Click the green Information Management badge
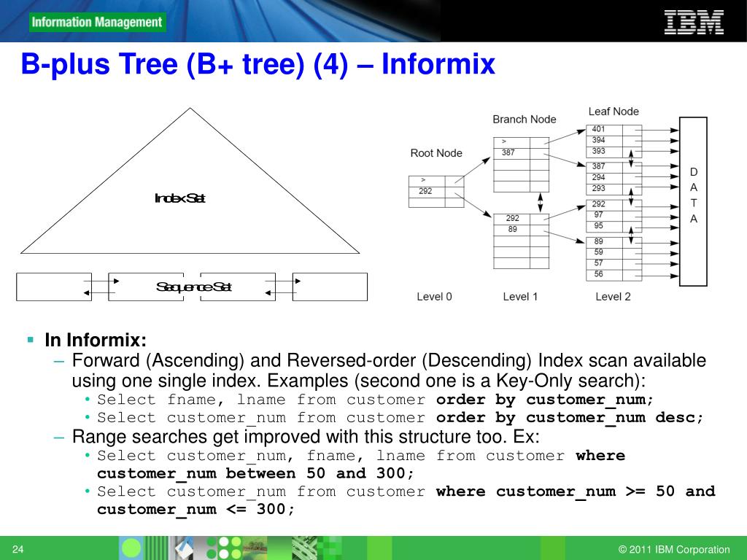747x560 pixels. pos(97,23)
